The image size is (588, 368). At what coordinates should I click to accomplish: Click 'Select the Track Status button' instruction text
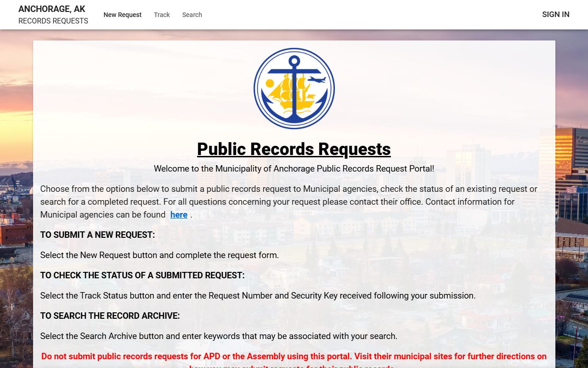pyautogui.click(x=258, y=295)
